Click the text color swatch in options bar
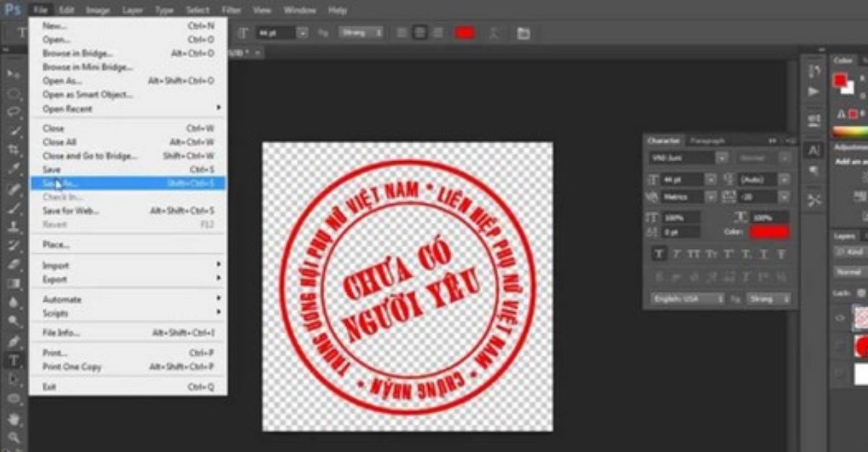 click(x=464, y=33)
